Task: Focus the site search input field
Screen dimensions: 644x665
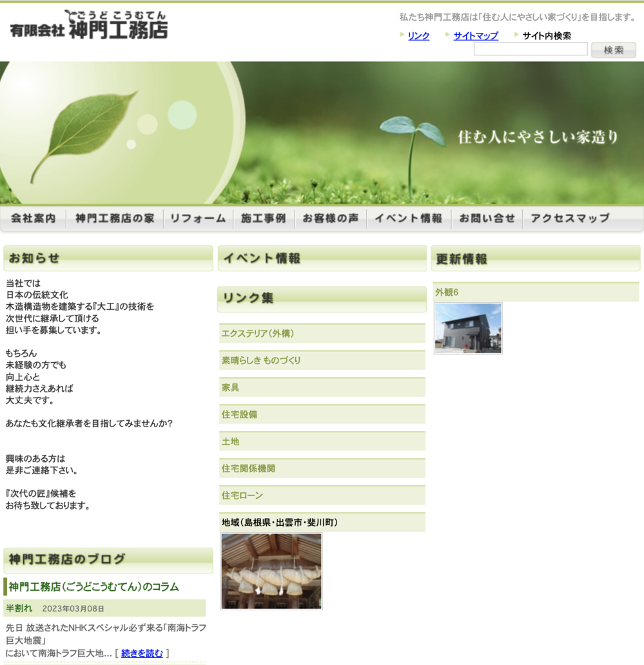Action: tap(531, 49)
